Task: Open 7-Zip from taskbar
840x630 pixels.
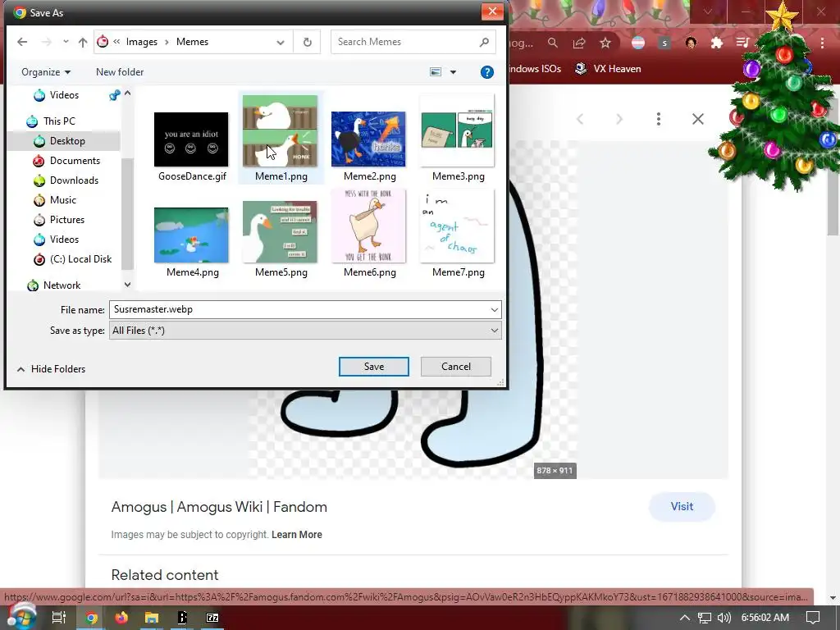Action: pyautogui.click(x=212, y=618)
